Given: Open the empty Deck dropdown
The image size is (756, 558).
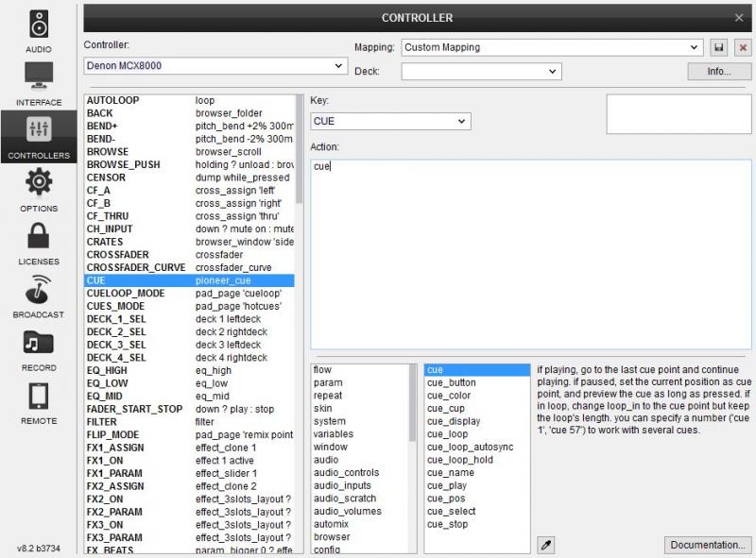Looking at the screenshot, I should pyautogui.click(x=481, y=72).
